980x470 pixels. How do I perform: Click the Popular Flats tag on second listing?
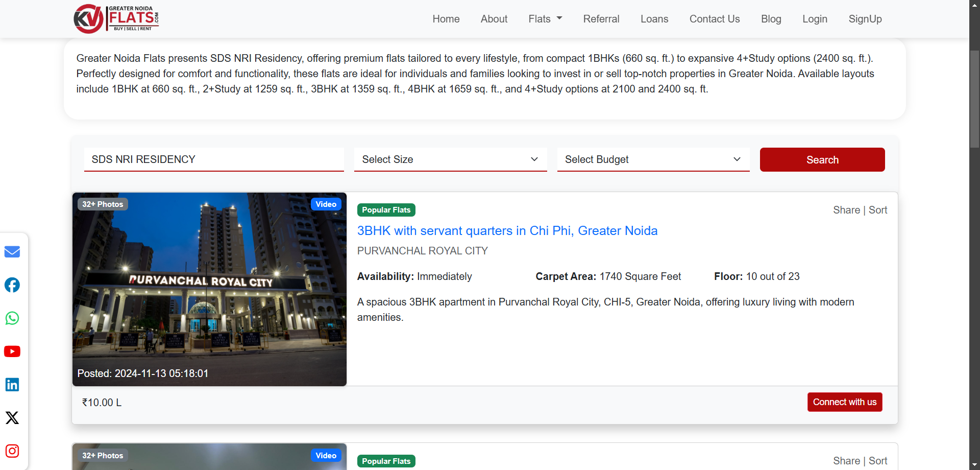386,461
